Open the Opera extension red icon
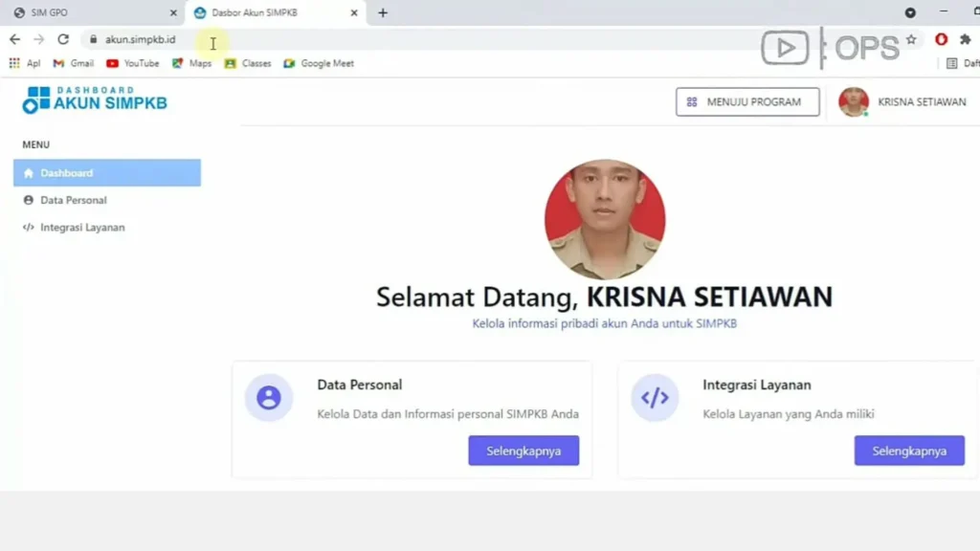Viewport: 980px width, 551px height. click(942, 39)
